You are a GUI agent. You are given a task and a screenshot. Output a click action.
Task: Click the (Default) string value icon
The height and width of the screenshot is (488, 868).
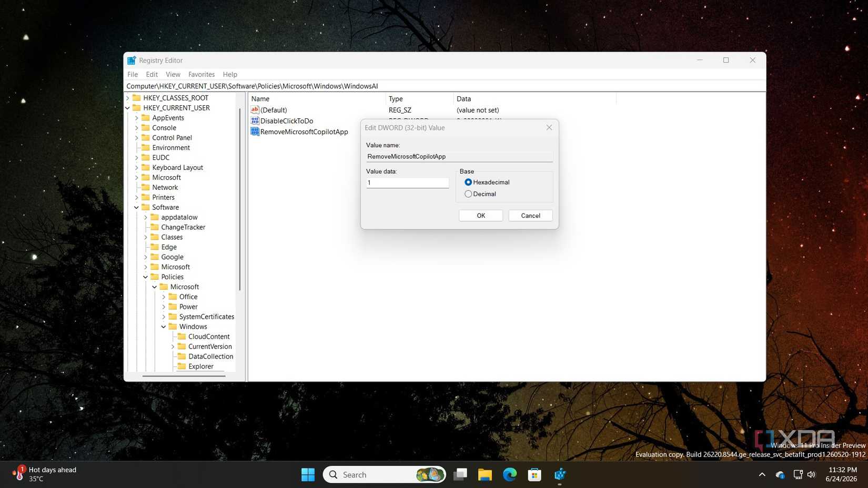255,110
